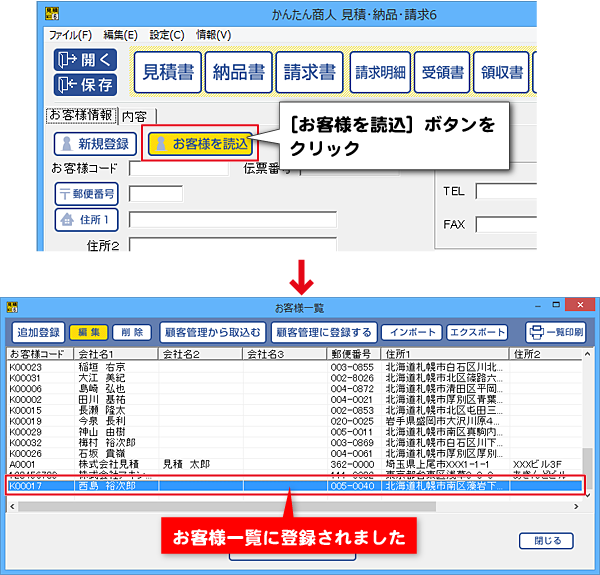This screenshot has width=600, height=575.
Task: Select the 領収書 button
Action: [x=501, y=72]
